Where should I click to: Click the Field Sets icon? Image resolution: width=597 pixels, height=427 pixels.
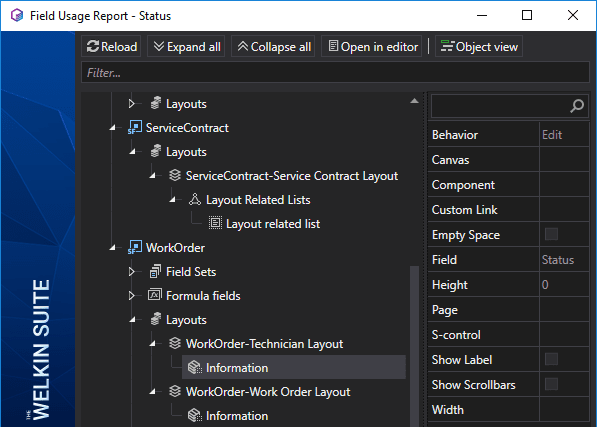[x=155, y=271]
